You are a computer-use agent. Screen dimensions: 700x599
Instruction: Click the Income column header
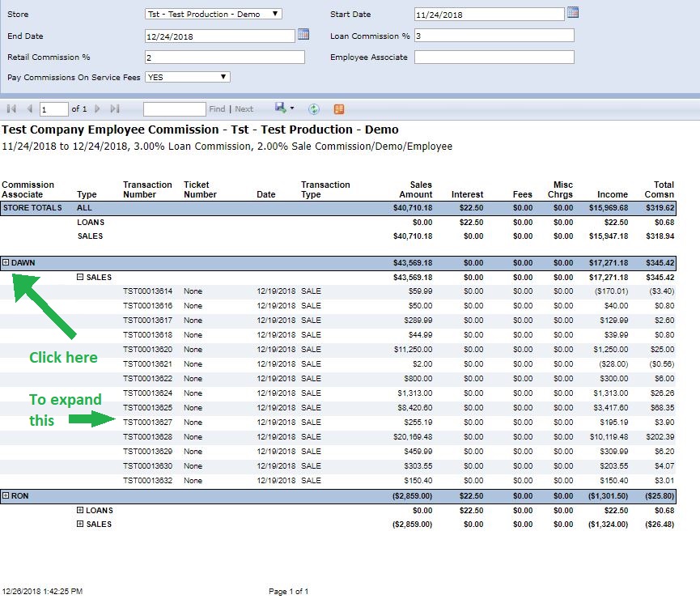[x=613, y=194]
